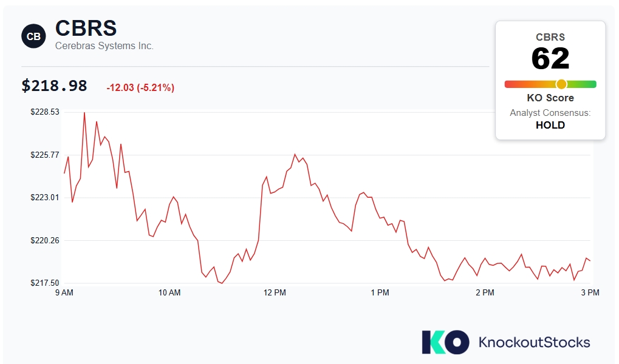This screenshot has height=364, width=619.
Task: Click the yellow marker on KO Score gauge
Action: 561,84
